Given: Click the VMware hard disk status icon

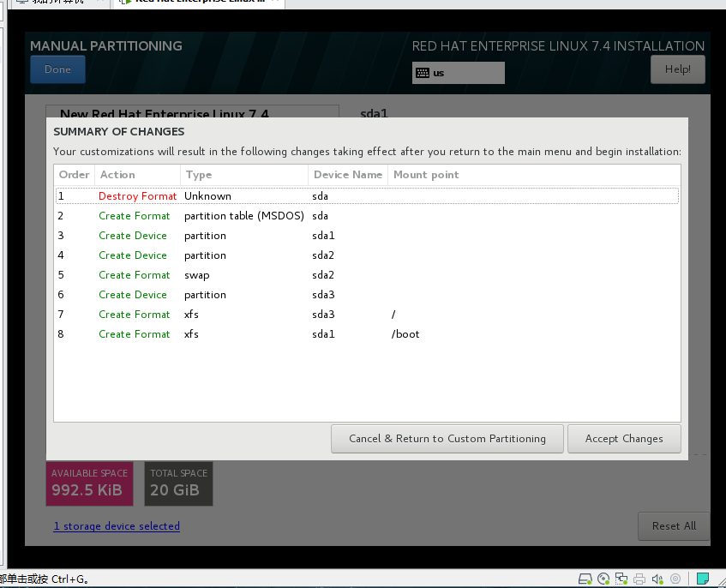Looking at the screenshot, I should click(585, 579).
